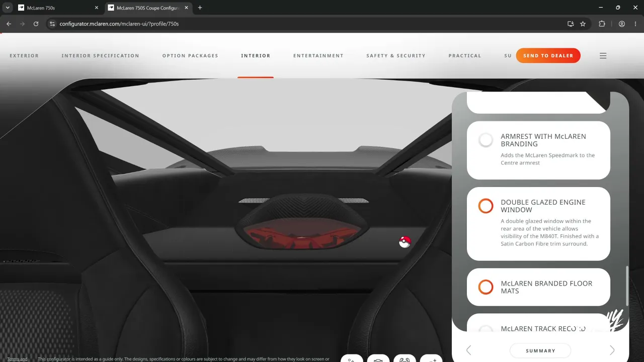Maximize the browser window
This screenshot has width=644, height=362.
[618, 8]
